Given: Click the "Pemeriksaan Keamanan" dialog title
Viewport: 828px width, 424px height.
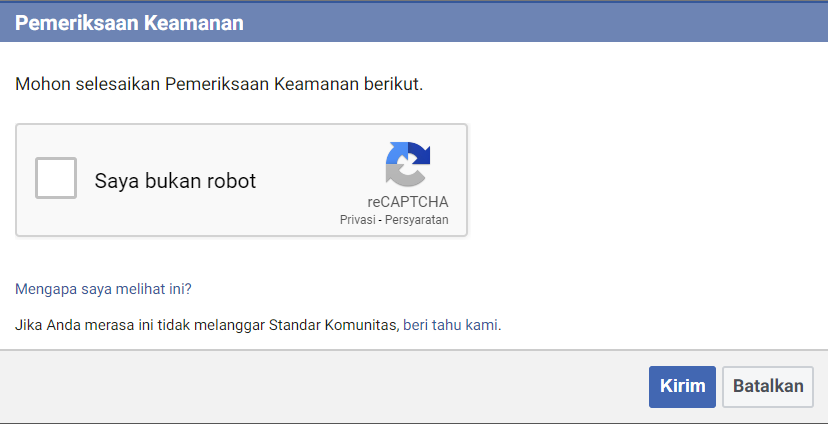Looking at the screenshot, I should (129, 23).
